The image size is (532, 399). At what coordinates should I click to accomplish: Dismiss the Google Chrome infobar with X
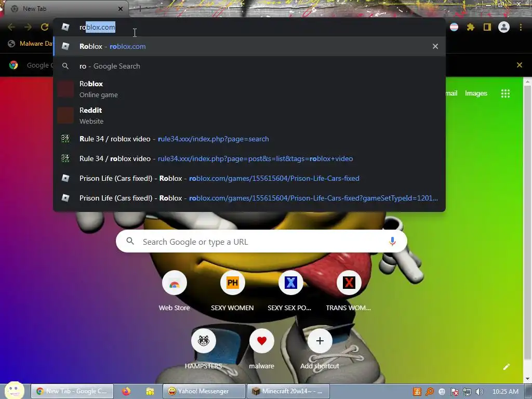tap(520, 65)
